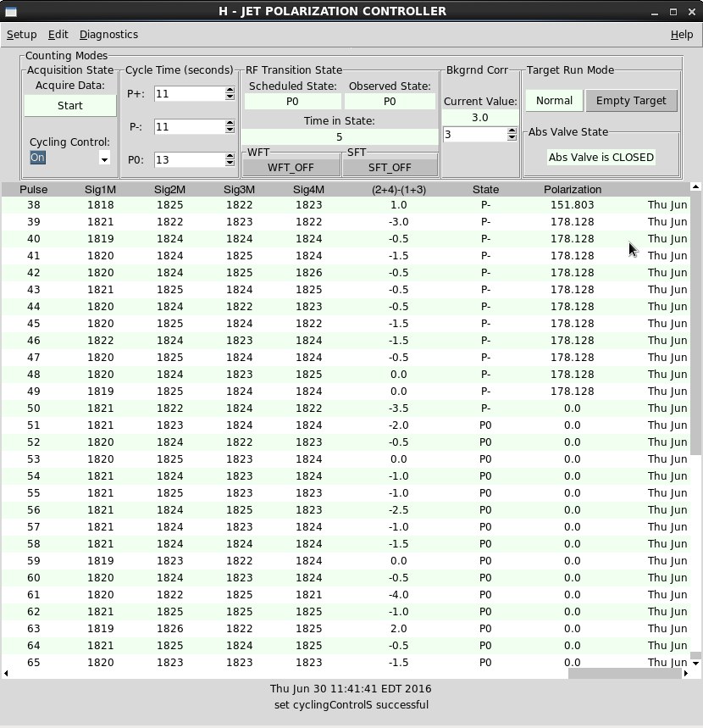Click the Sig2M column header

(x=170, y=190)
